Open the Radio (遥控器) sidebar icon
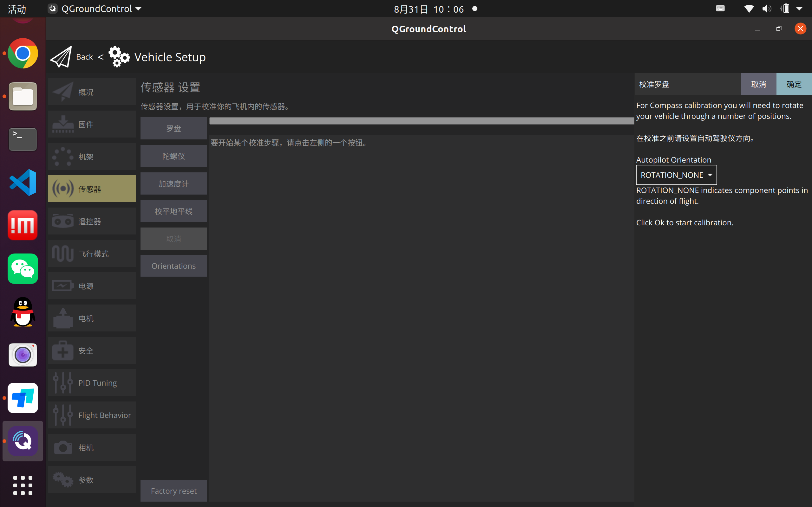The image size is (812, 507). 63,221
